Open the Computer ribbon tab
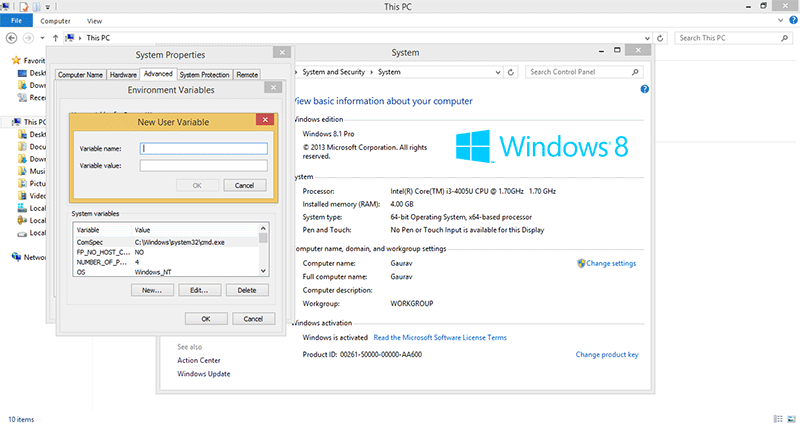The image size is (800, 426). coord(55,21)
